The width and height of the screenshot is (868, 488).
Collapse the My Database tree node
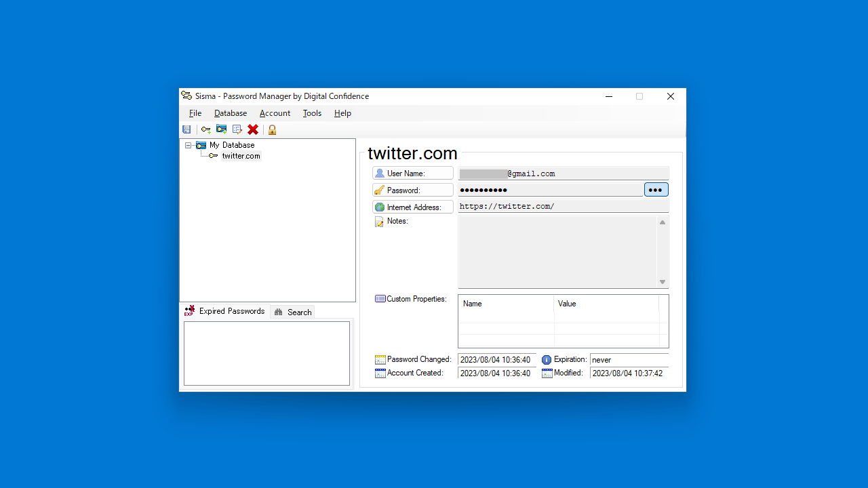pyautogui.click(x=189, y=145)
